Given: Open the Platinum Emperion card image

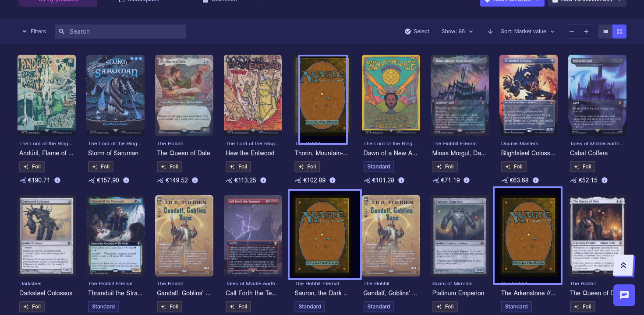Looking at the screenshot, I should pos(460,236).
